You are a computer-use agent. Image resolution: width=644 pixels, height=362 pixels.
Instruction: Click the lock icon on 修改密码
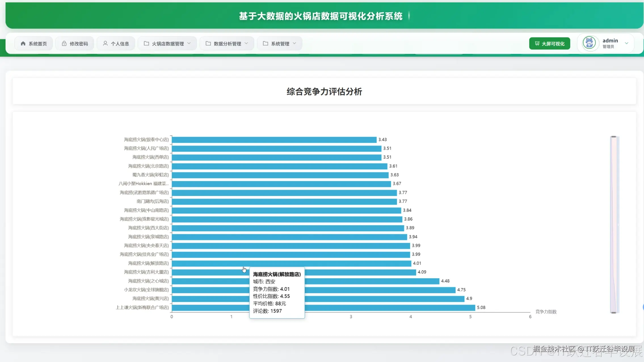[64, 43]
